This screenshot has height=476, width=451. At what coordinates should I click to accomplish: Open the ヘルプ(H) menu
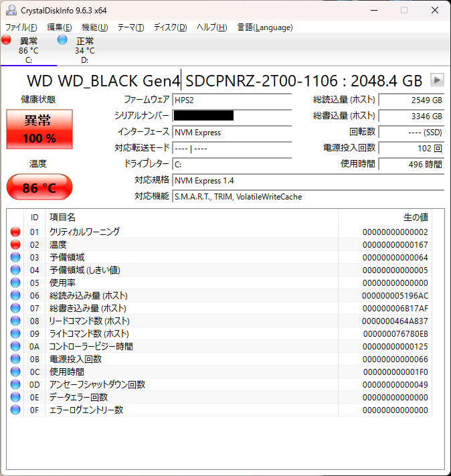pos(212,27)
